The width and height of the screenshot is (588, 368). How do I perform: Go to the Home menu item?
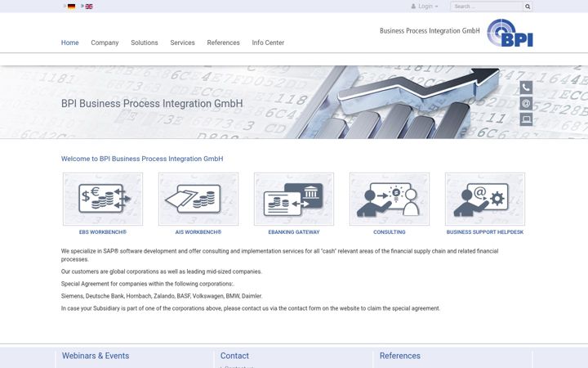[69, 43]
